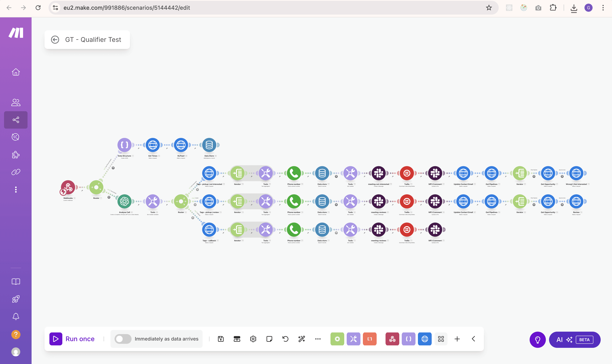Toggle the scenario scheduling switch on
This screenshot has height=364, width=612.
point(123,339)
